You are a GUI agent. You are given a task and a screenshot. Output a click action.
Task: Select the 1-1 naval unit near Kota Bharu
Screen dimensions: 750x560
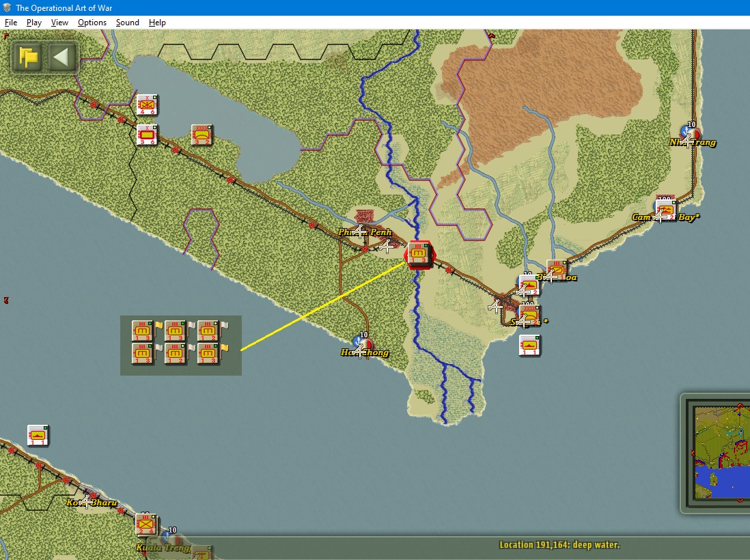tap(38, 435)
